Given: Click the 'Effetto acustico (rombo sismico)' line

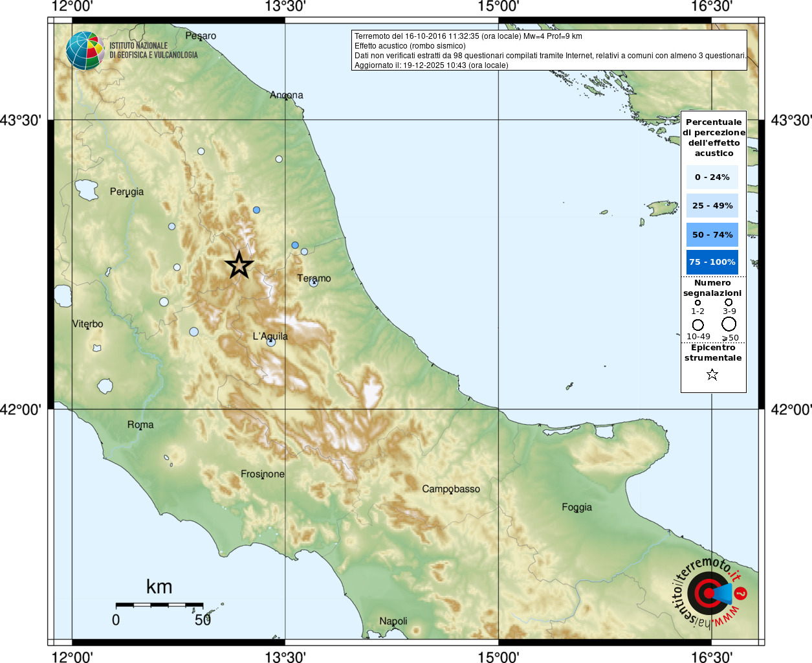Looking at the screenshot, I should pyautogui.click(x=410, y=46).
